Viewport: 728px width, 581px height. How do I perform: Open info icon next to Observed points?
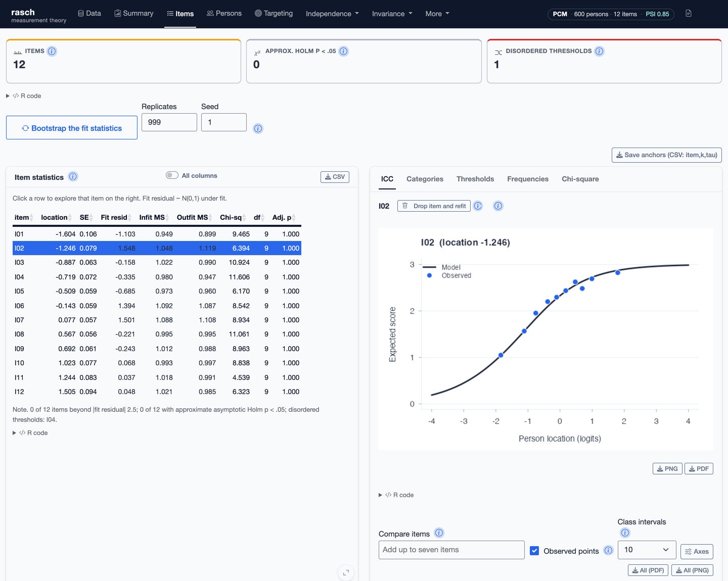[x=609, y=551]
